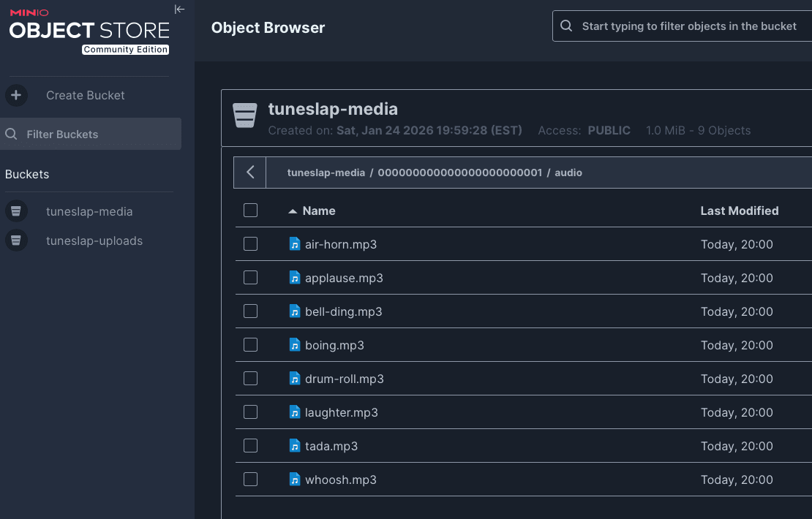The image size is (812, 519).
Task: Collapse the sidebar using the arrow icon
Action: coord(180,9)
